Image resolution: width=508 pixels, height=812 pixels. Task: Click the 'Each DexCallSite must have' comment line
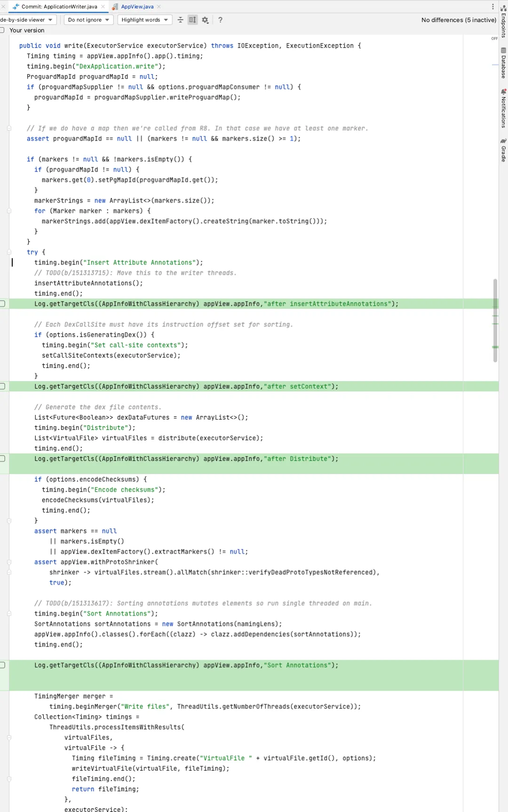click(x=164, y=325)
